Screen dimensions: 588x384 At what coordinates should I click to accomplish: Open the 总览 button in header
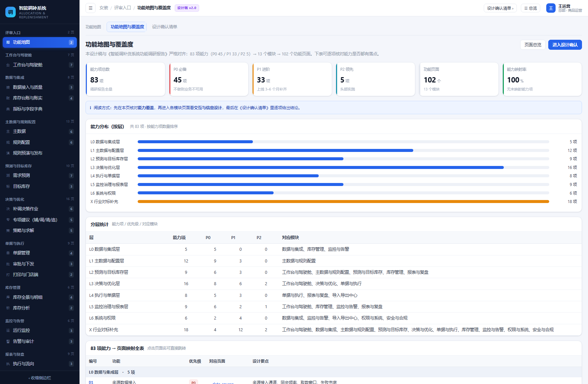click(531, 8)
